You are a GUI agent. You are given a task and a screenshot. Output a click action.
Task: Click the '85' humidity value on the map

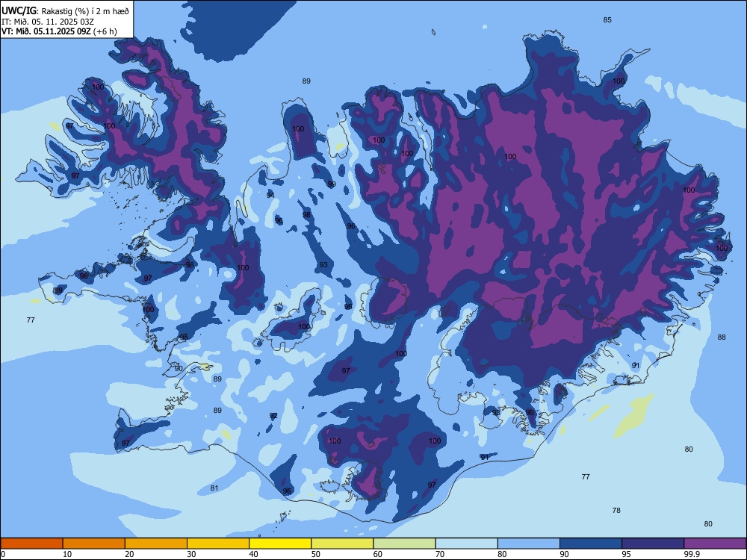pos(607,20)
